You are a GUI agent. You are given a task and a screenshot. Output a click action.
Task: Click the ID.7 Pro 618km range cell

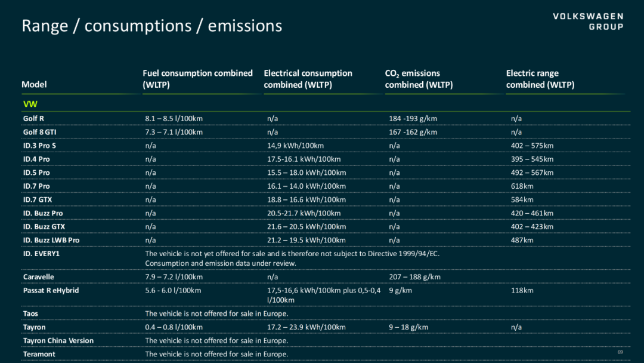tap(522, 186)
